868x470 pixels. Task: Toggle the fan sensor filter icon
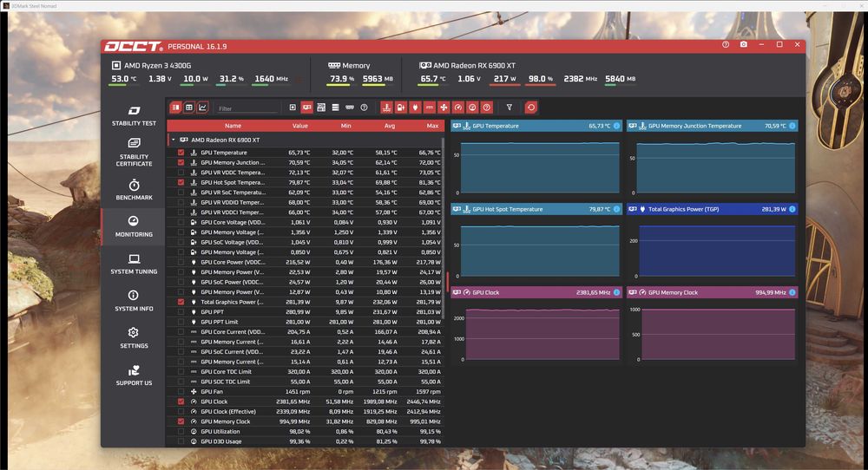444,108
